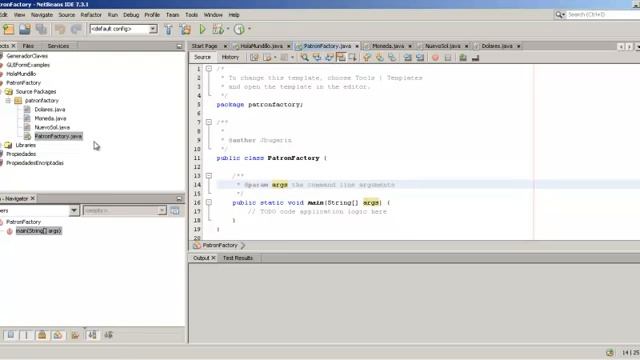Click the Previous Bookmark editor icon

coord(367,58)
